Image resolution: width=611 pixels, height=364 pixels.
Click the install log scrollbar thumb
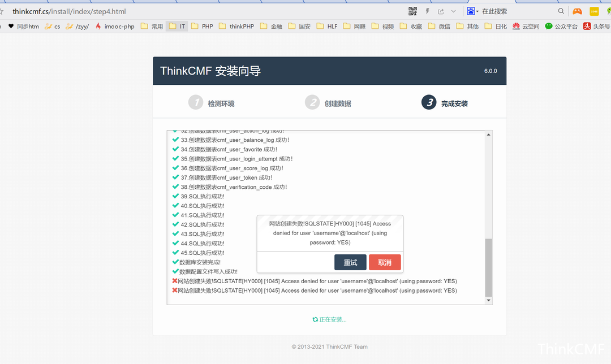488,267
